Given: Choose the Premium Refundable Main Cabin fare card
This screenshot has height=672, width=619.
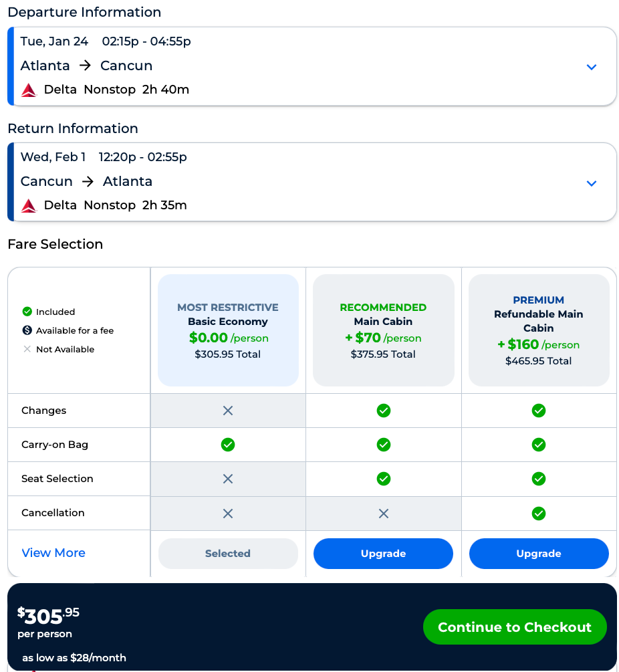Looking at the screenshot, I should point(539,330).
